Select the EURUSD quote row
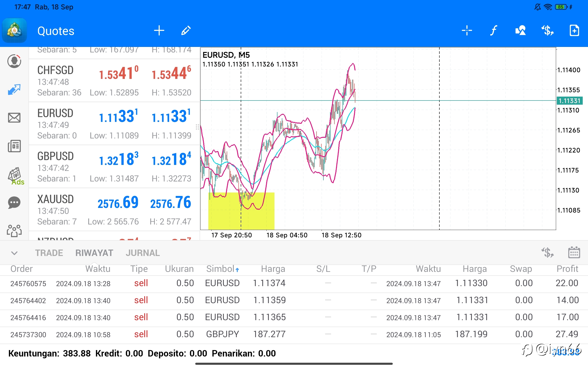This screenshot has width=588, height=368. [114, 124]
